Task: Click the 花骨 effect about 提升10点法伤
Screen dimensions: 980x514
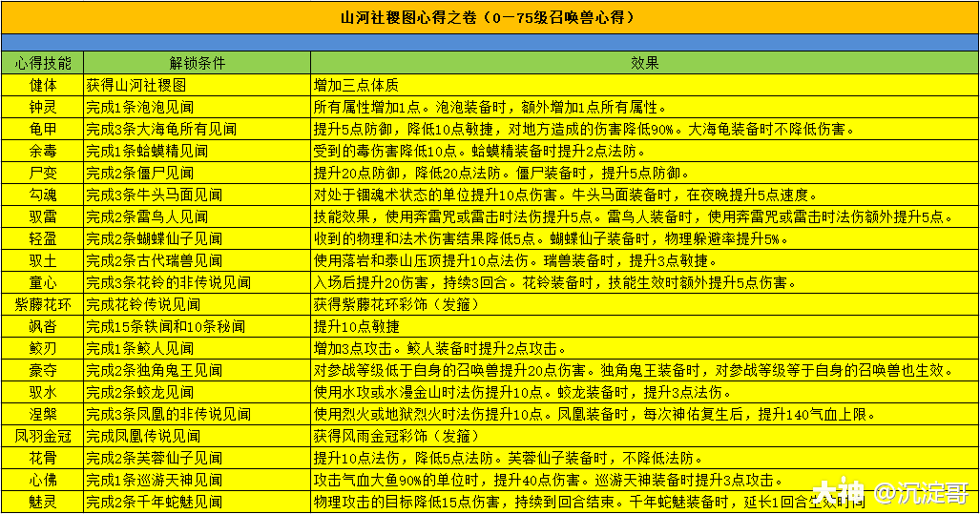Action: (644, 458)
